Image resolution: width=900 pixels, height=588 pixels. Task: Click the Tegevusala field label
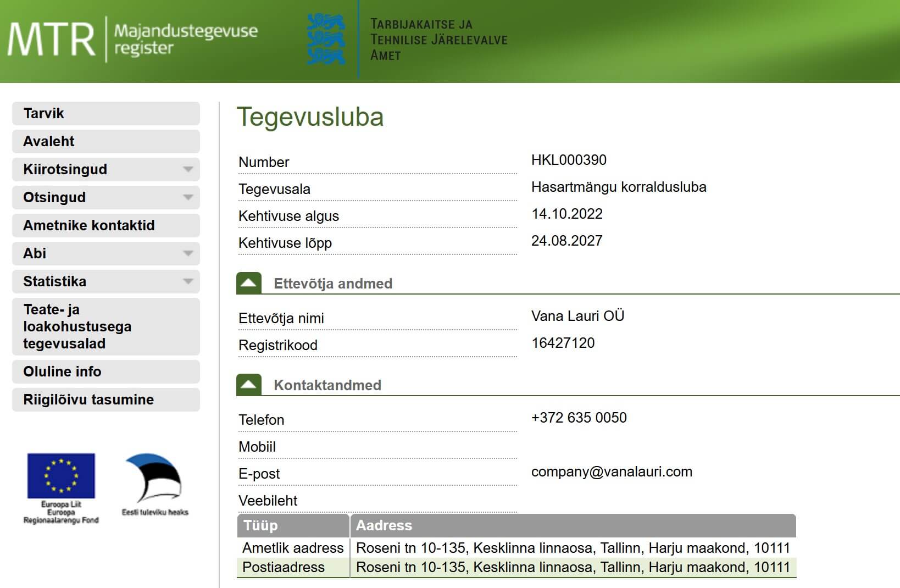tap(274, 189)
